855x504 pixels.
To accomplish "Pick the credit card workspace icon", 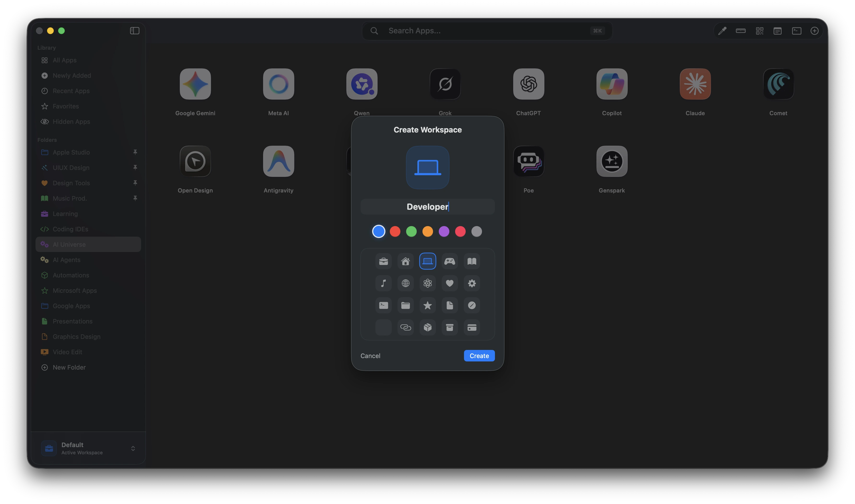I will tap(472, 327).
